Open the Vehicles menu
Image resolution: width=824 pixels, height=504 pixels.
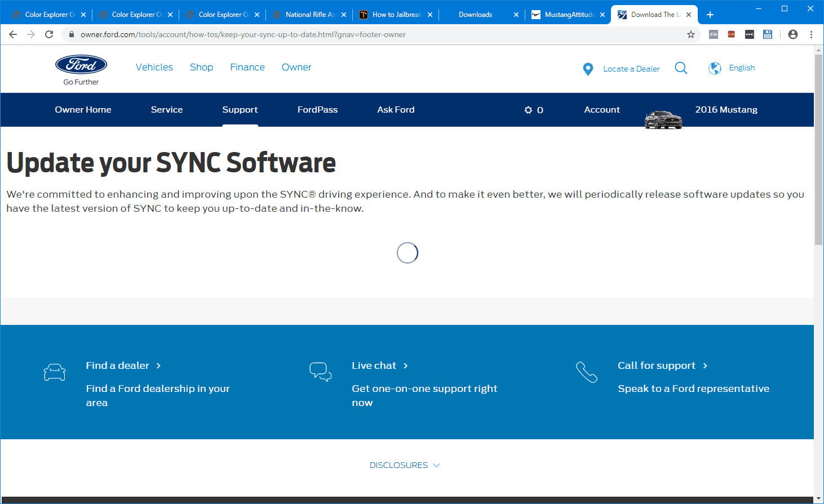click(154, 67)
